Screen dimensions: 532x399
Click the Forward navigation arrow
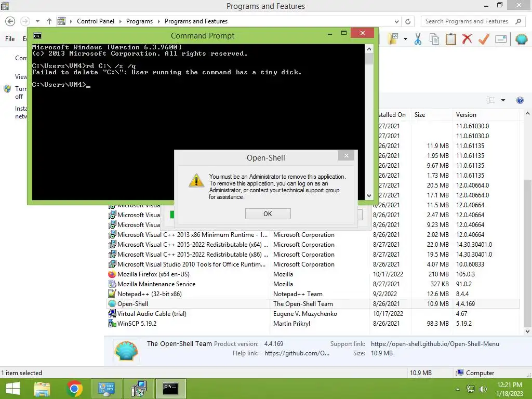[x=25, y=21]
